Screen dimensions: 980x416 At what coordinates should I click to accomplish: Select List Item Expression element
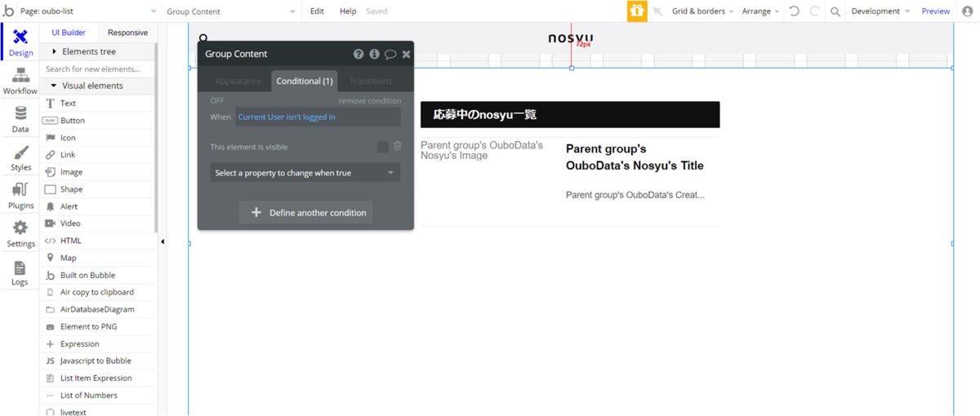click(97, 378)
